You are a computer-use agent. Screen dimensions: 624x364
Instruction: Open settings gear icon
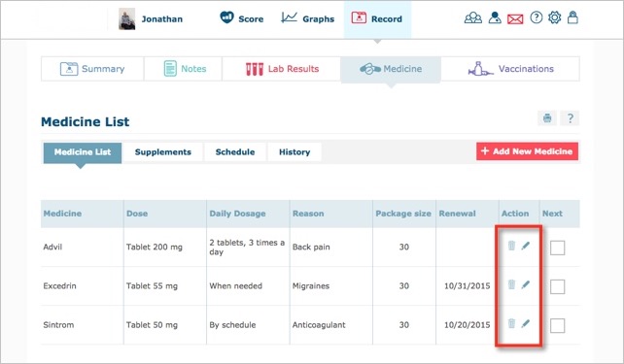pyautogui.click(x=554, y=17)
